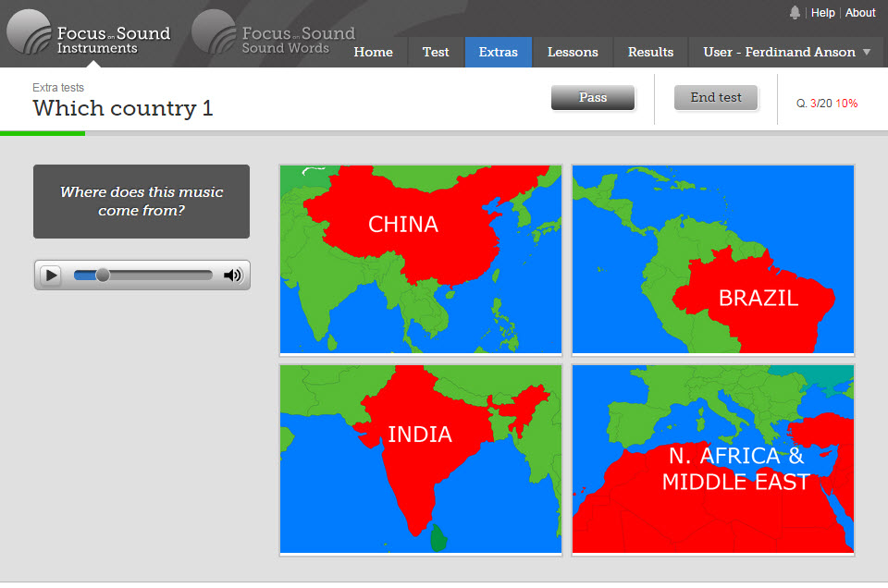This screenshot has width=888, height=588.
Task: Pick N. Africa & Middle East map
Action: coord(713,459)
